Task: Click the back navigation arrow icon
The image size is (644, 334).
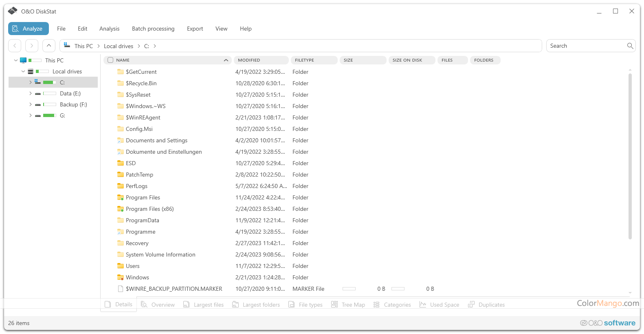Action: point(15,46)
